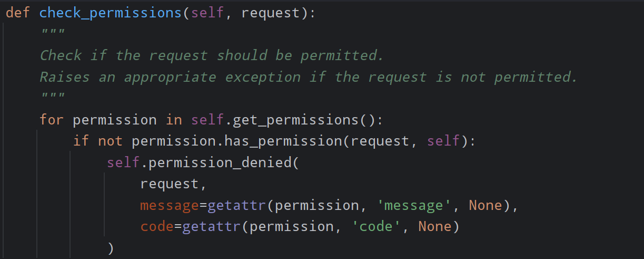644x259 pixels.
Task: Click the closing parenthesis on the last line
Action: pyautogui.click(x=111, y=248)
